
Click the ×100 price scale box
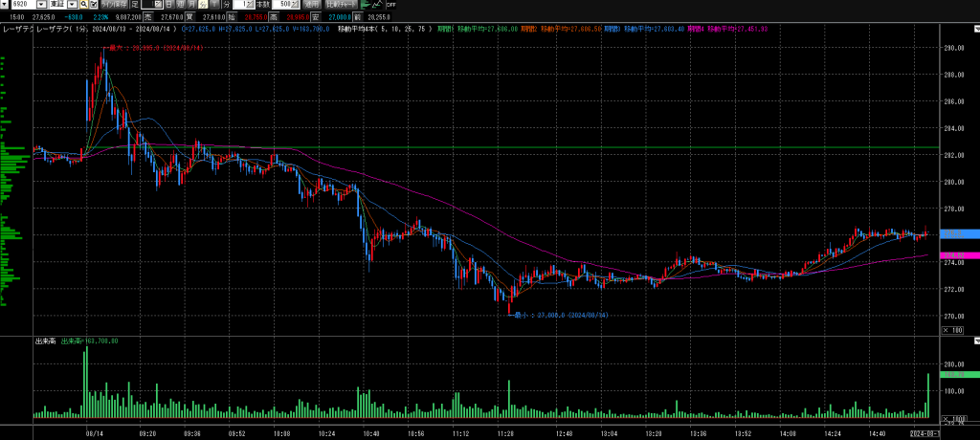(x=952, y=330)
